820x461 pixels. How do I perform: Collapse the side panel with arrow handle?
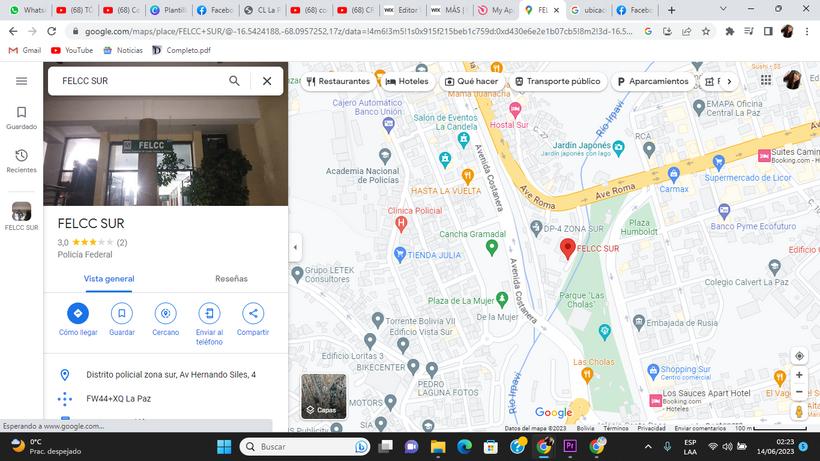pyautogui.click(x=295, y=247)
